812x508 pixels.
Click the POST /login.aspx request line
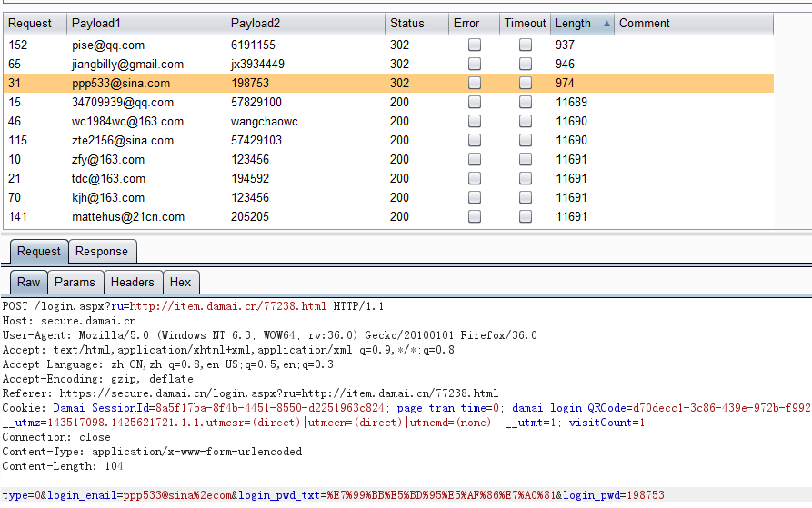193,306
